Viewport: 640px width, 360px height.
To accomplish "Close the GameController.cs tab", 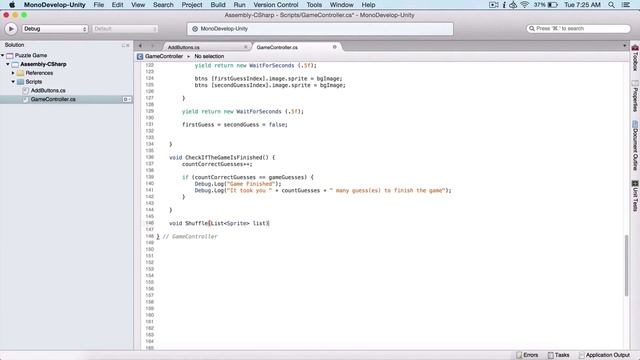I will click(x=335, y=47).
